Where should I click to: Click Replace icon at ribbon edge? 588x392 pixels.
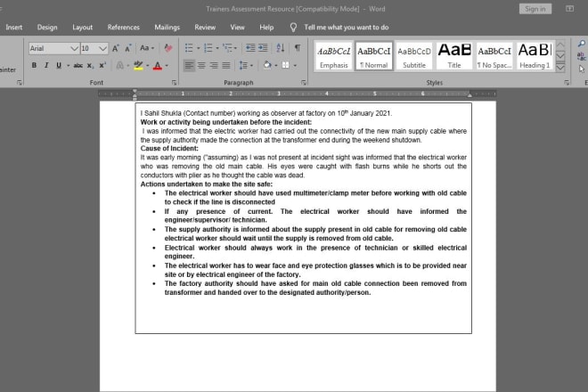point(581,56)
